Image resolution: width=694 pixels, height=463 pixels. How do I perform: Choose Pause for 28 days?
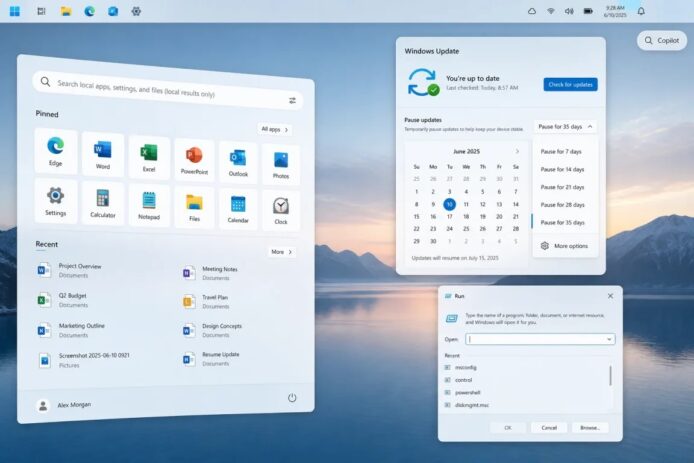pyautogui.click(x=565, y=204)
